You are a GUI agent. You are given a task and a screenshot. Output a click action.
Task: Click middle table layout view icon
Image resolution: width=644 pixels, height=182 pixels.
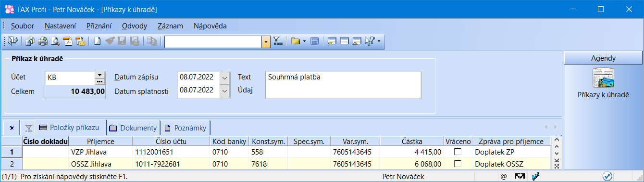coord(344,41)
